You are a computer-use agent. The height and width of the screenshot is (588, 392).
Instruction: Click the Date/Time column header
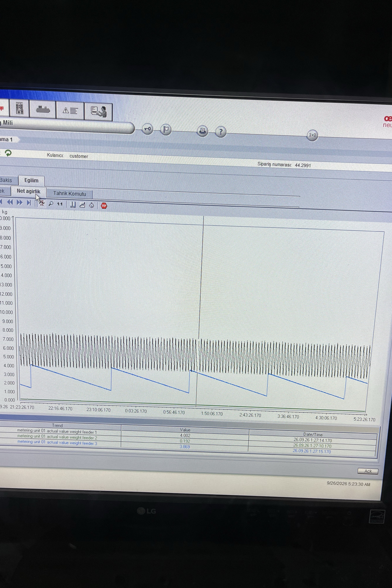[x=313, y=434]
